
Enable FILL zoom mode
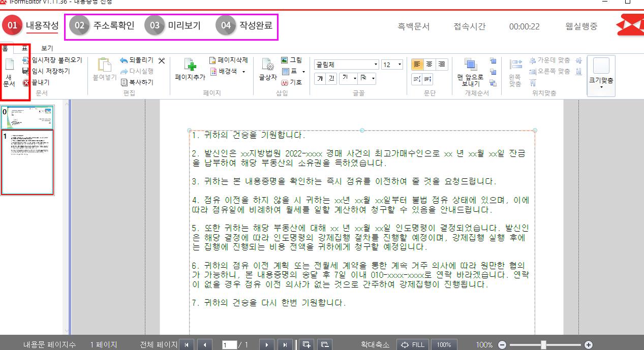point(413,344)
